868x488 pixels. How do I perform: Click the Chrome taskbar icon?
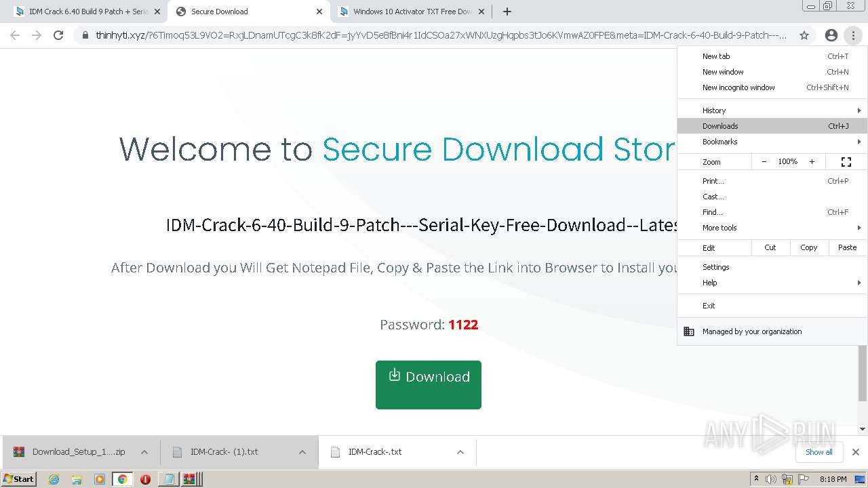tap(122, 479)
